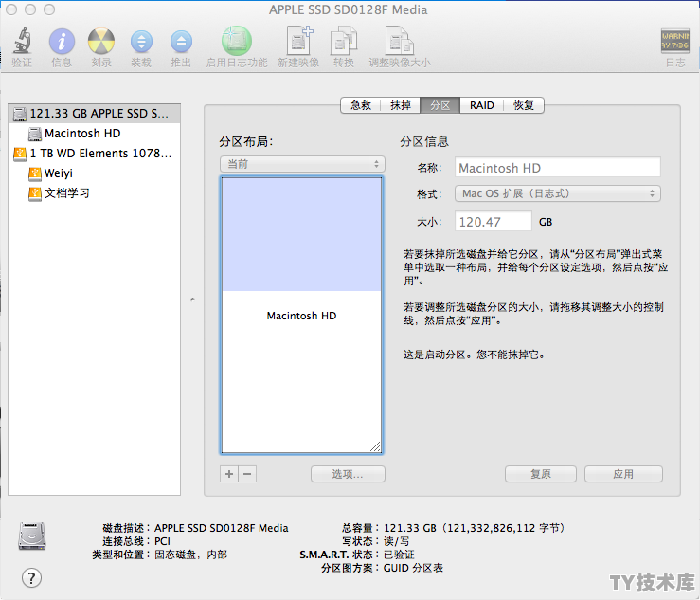Screen dimensions: 700x600
Task: Click the Burn (刻录) toolbar icon
Action: point(101,41)
